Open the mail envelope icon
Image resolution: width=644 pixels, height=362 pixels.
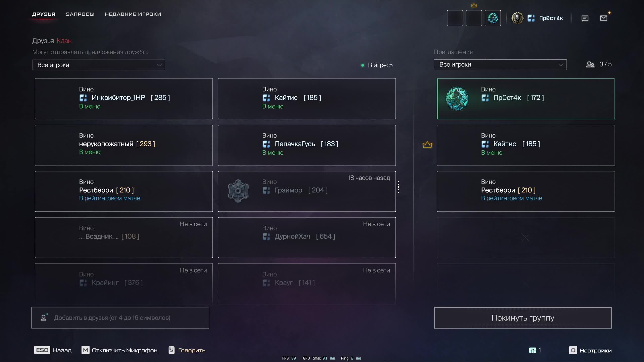604,18
